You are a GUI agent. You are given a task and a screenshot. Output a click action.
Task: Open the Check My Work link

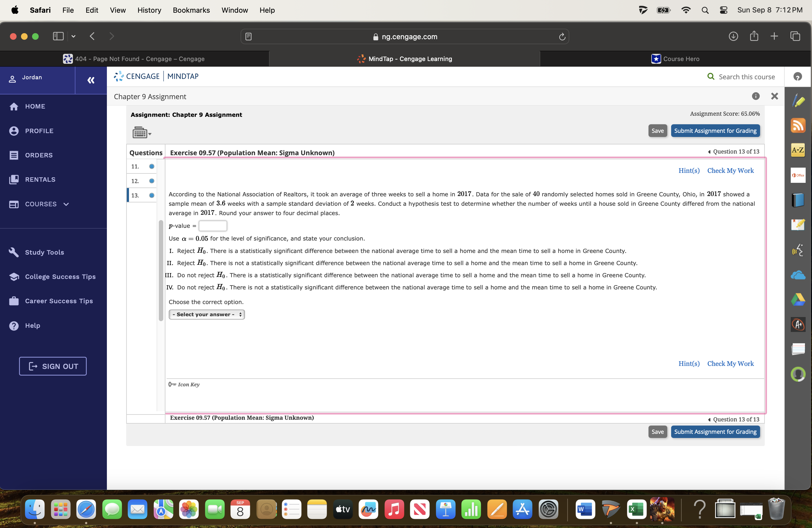730,171
